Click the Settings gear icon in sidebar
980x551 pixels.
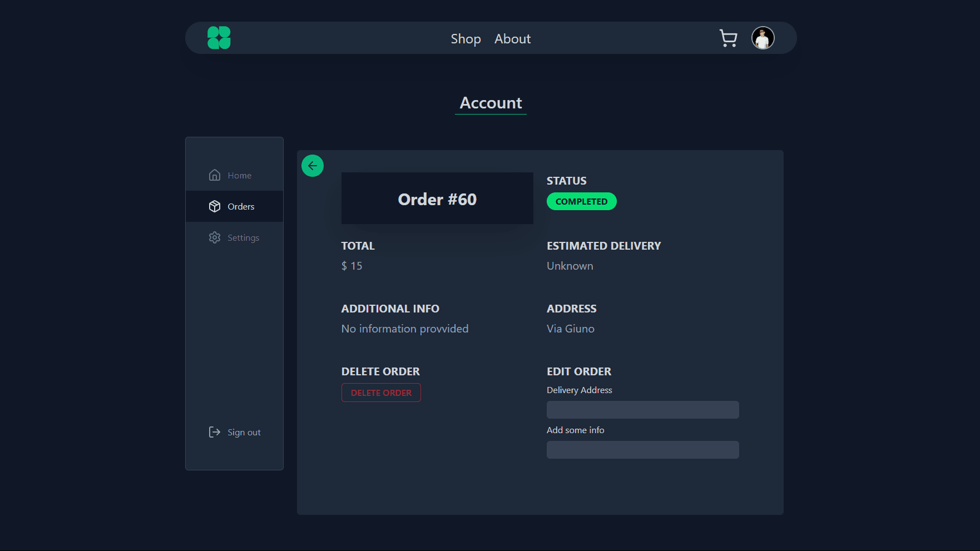click(x=215, y=237)
